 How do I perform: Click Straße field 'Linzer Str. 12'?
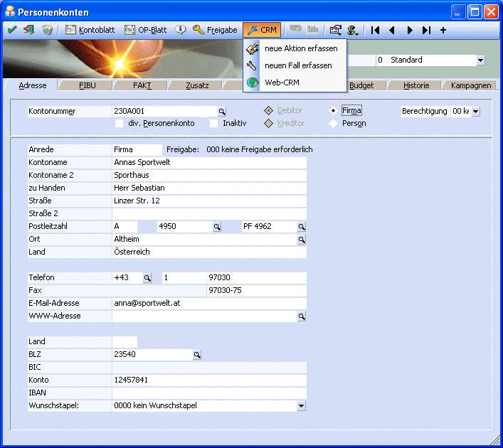pos(209,201)
